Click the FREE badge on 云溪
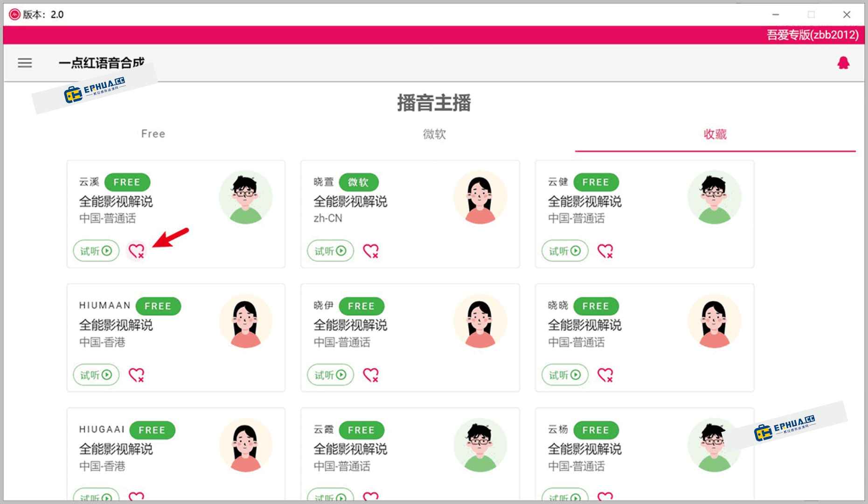The image size is (868, 504). point(127,182)
